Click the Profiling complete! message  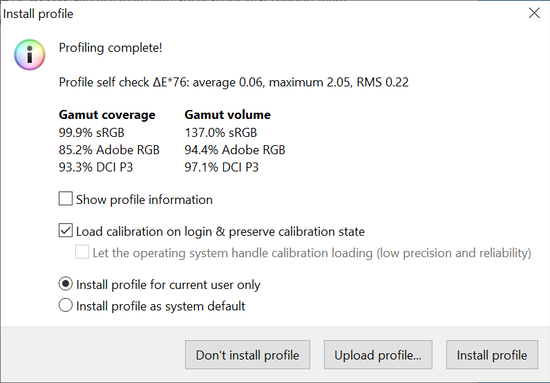[x=110, y=48]
